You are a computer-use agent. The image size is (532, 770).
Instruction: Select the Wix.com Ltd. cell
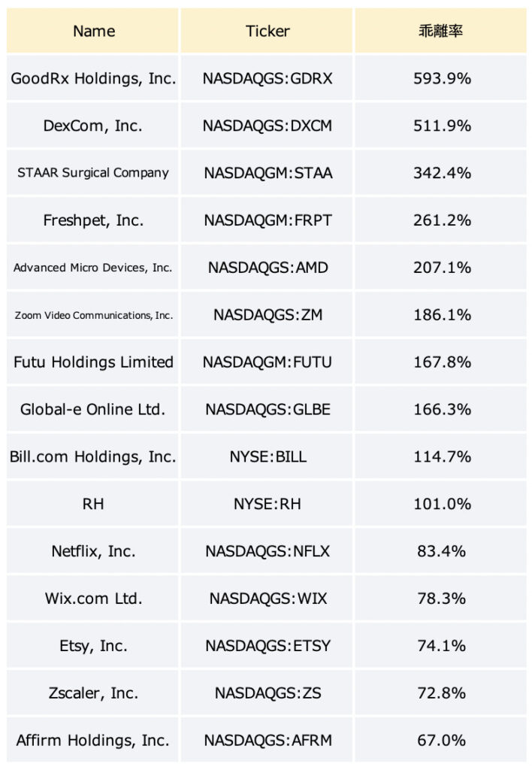point(92,598)
